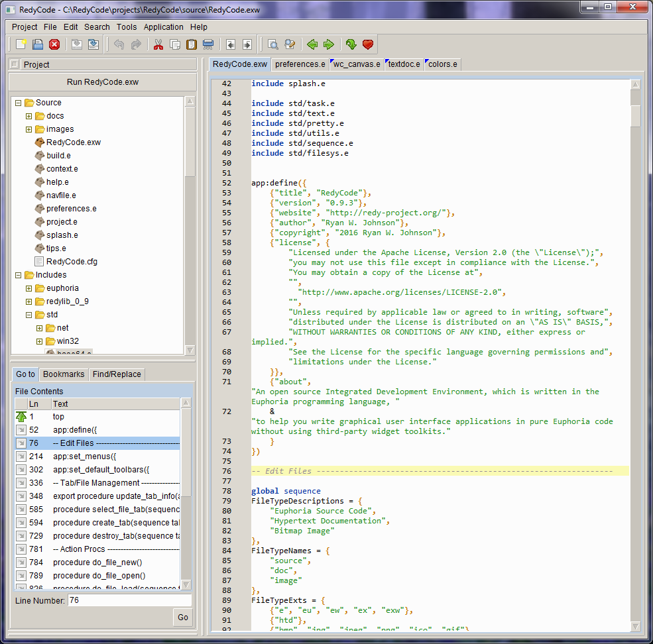Toggle bookmark with the red heart icon
This screenshot has height=644, width=653.
coord(368,44)
